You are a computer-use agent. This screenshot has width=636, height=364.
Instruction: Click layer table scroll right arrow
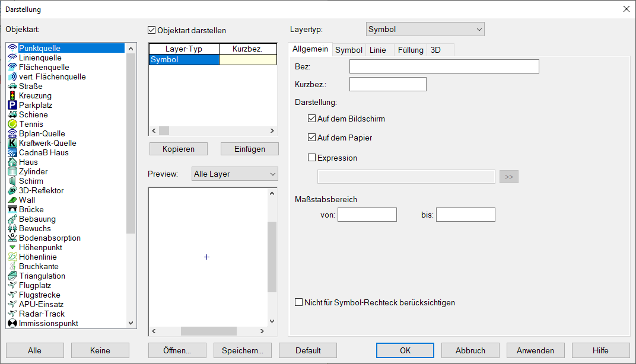pos(272,130)
